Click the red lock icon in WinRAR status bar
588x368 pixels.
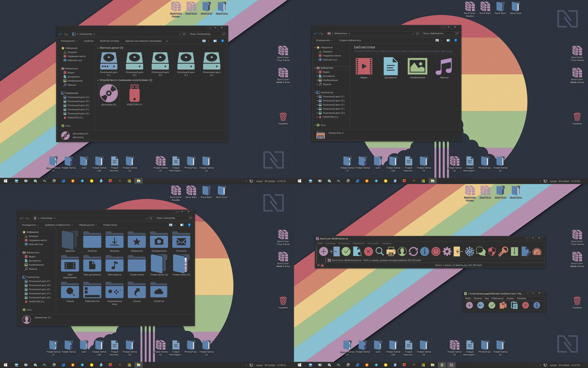tap(322, 265)
